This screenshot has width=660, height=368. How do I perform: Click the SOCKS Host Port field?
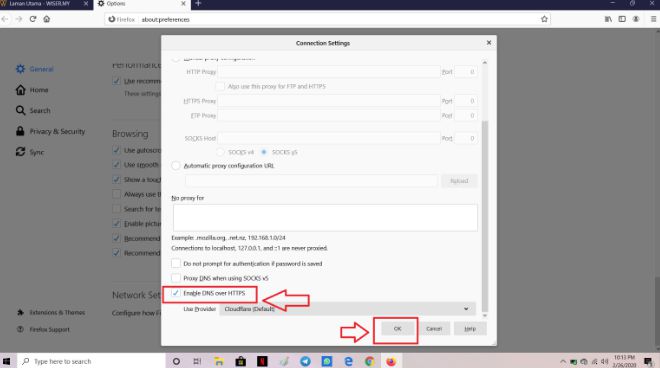[x=466, y=138]
